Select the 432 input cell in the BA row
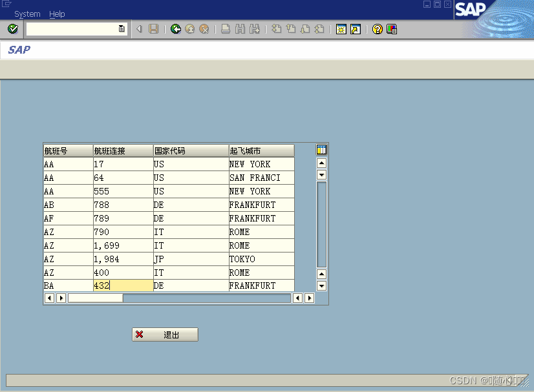Screen dimensions: 534x392 [123, 285]
